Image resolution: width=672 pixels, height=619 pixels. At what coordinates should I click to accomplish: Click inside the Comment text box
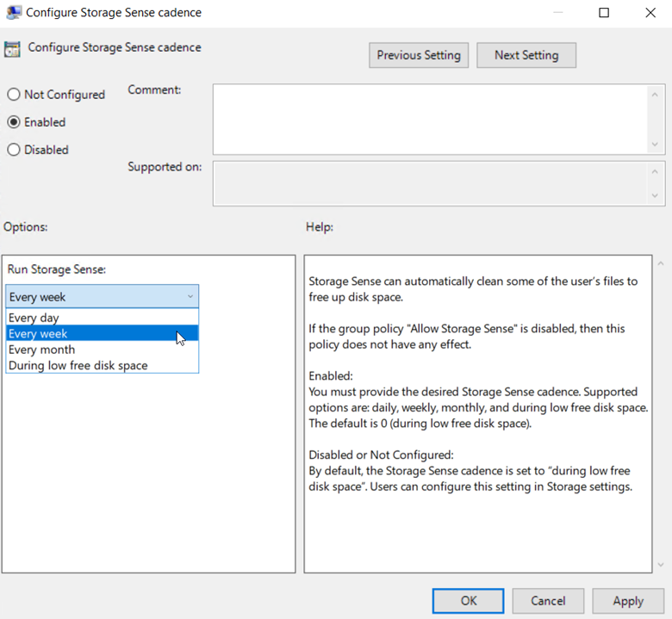[x=431, y=120]
